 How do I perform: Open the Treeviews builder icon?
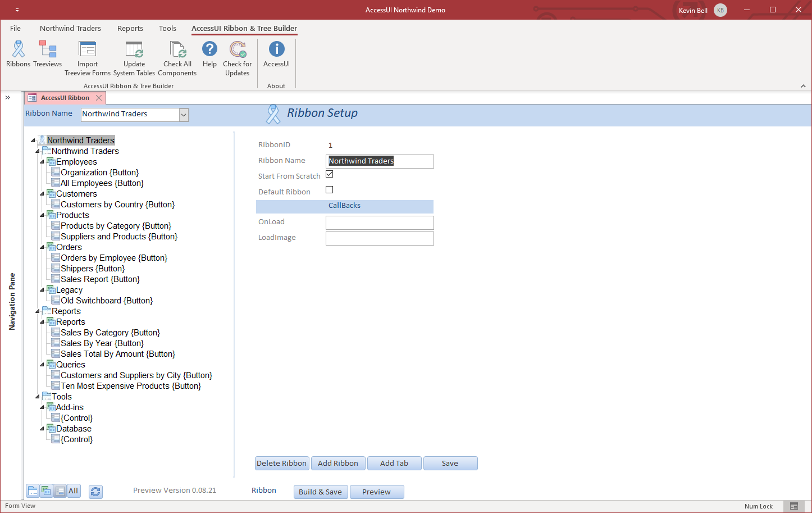(x=48, y=49)
